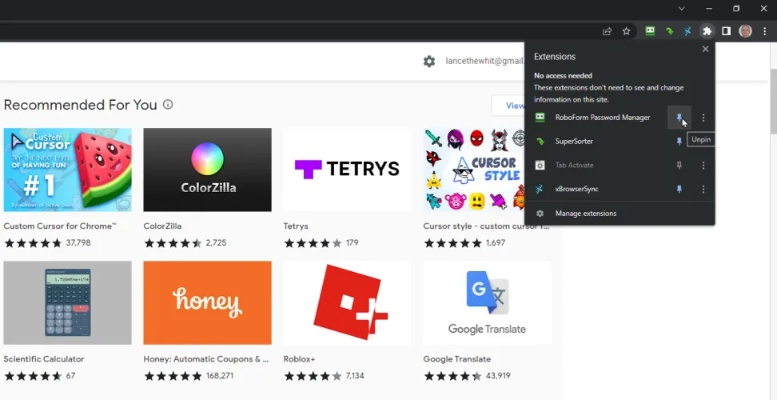Click the SuperSorter icon in the browser toolbar
This screenshot has height=400, width=777.
pyautogui.click(x=669, y=31)
